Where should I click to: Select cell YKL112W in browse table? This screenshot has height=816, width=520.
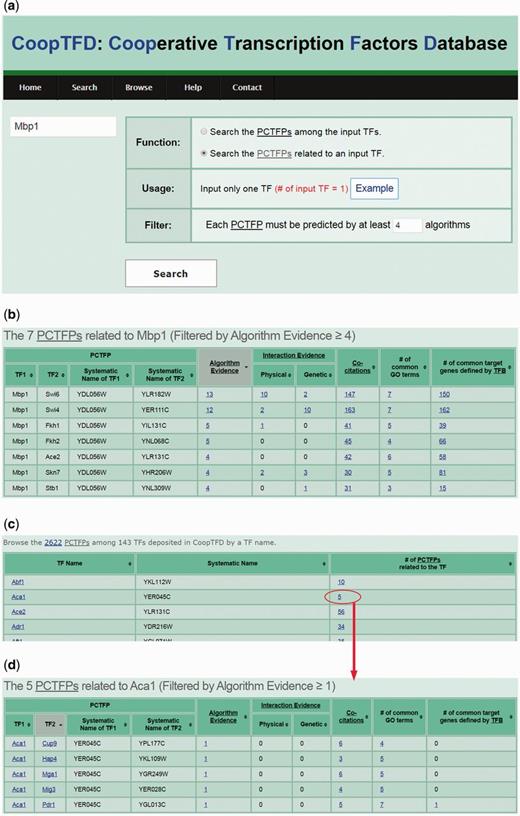pos(232,582)
